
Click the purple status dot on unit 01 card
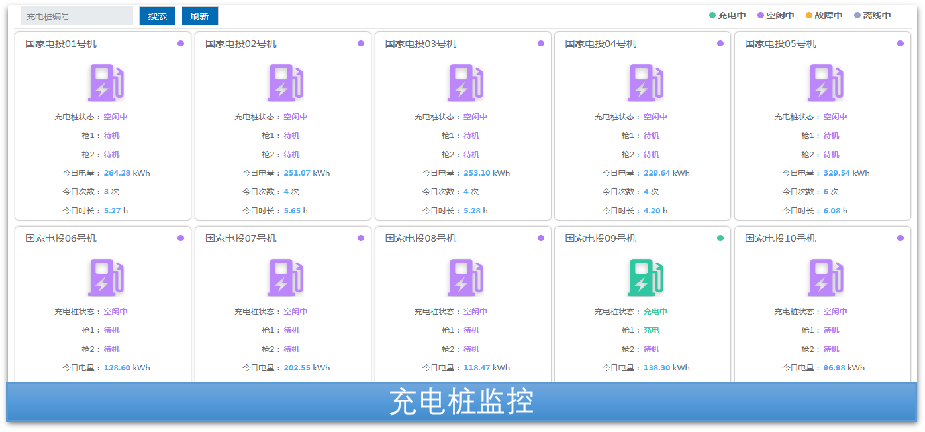[x=180, y=43]
